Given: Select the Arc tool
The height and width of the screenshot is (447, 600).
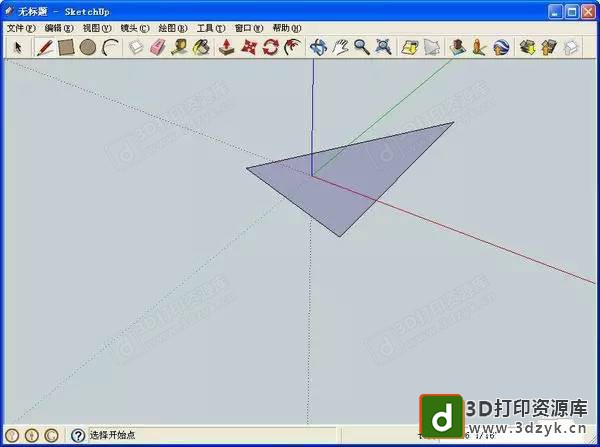Looking at the screenshot, I should 109,47.
